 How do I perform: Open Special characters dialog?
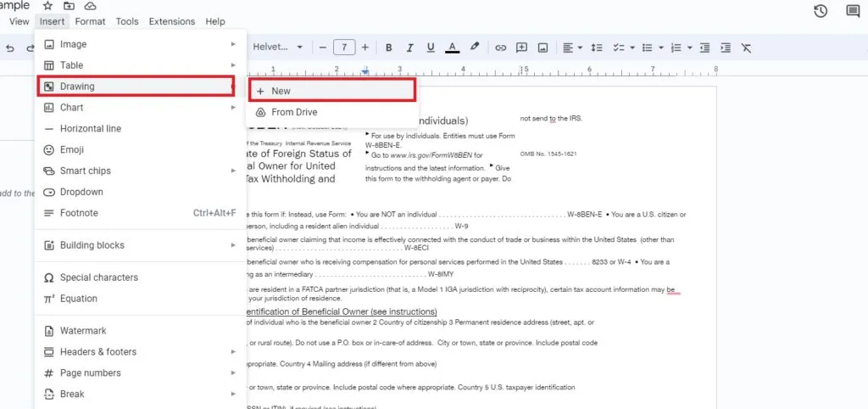tap(140, 277)
